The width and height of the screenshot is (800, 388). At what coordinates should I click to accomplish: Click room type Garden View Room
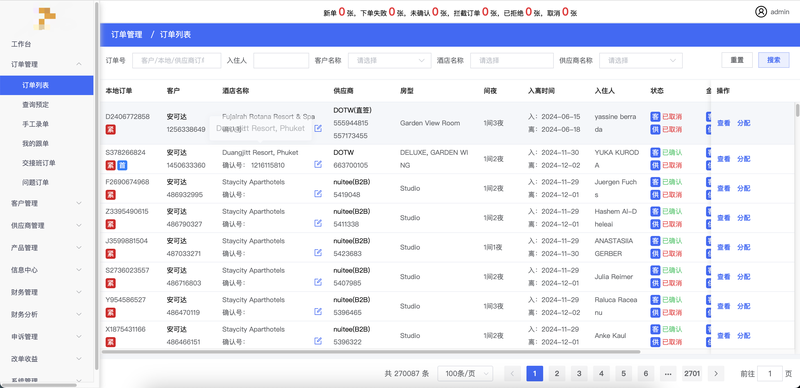click(430, 123)
